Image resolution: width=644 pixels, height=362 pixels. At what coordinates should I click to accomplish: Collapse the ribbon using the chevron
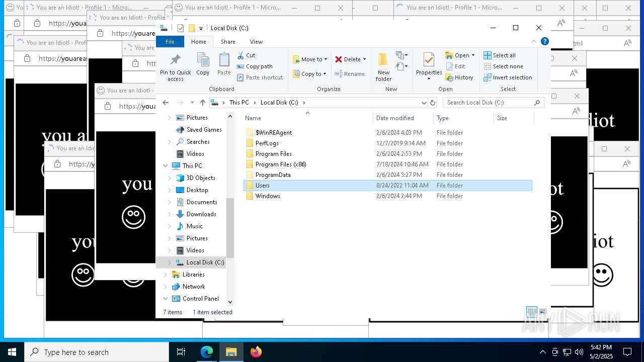[534, 42]
